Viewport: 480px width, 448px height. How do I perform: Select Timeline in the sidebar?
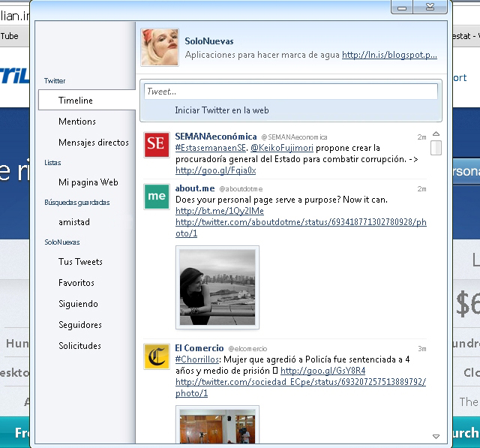tap(87, 100)
